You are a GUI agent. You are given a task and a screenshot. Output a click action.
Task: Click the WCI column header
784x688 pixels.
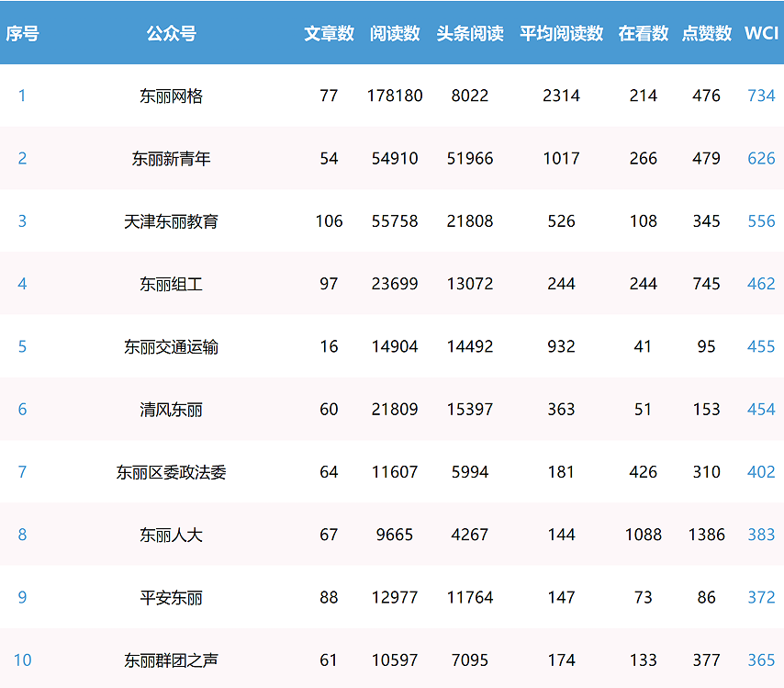pyautogui.click(x=761, y=33)
